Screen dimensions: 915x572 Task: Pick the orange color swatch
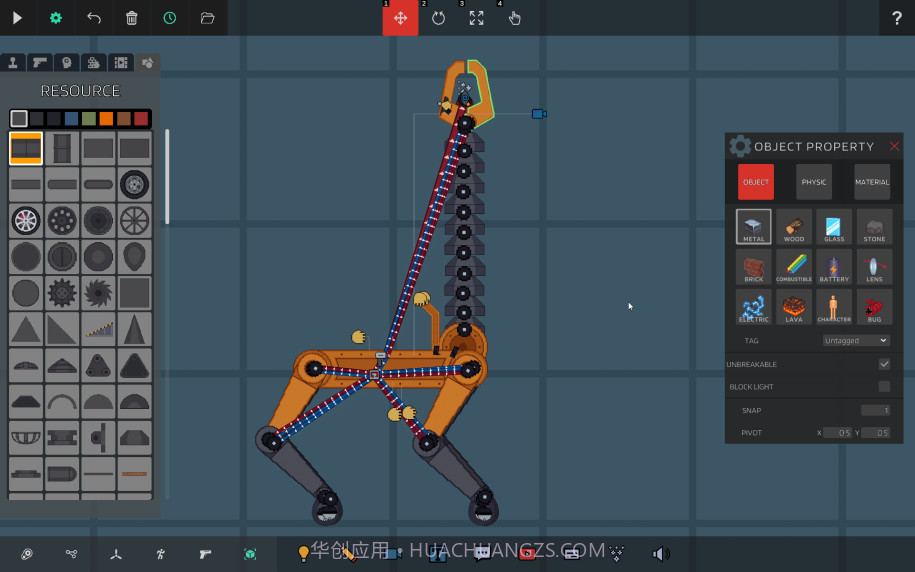pyautogui.click(x=107, y=119)
